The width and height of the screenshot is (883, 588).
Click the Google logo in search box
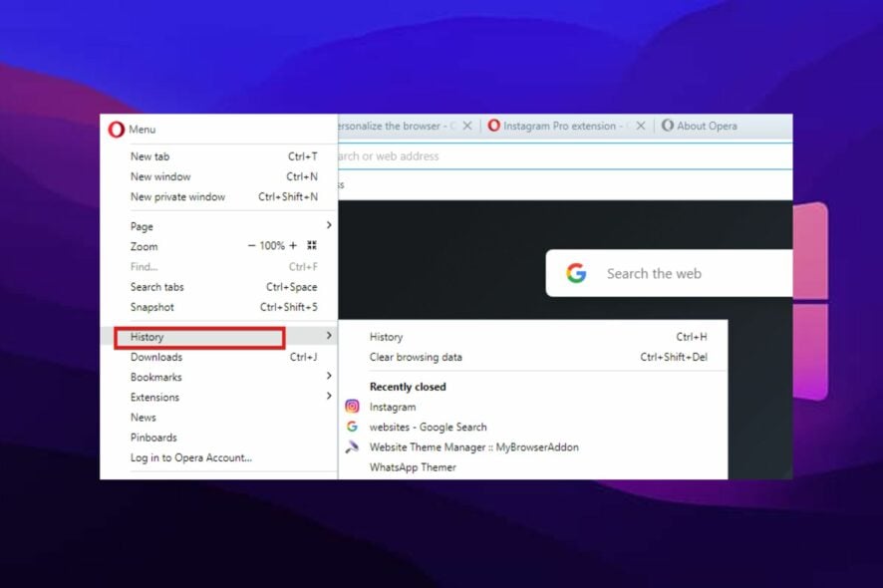pos(576,273)
